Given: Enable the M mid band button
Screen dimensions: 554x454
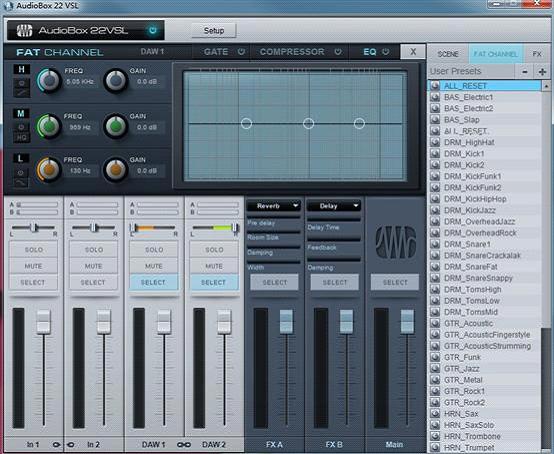Looking at the screenshot, I should [x=21, y=113].
